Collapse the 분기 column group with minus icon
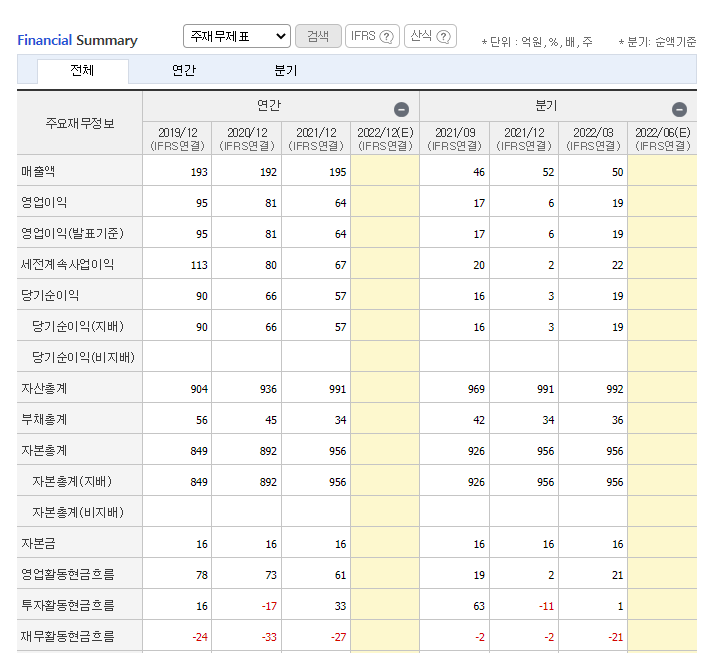708x653 pixels. coord(679,109)
